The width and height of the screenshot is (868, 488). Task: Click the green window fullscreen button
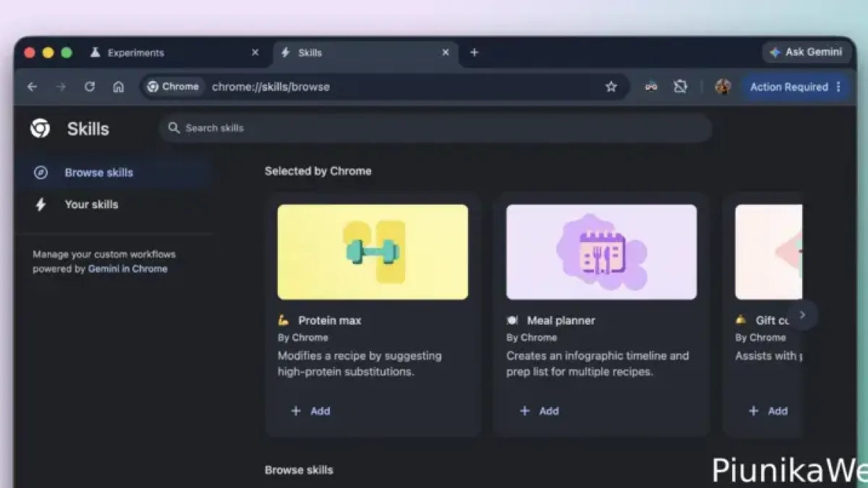pyautogui.click(x=67, y=53)
